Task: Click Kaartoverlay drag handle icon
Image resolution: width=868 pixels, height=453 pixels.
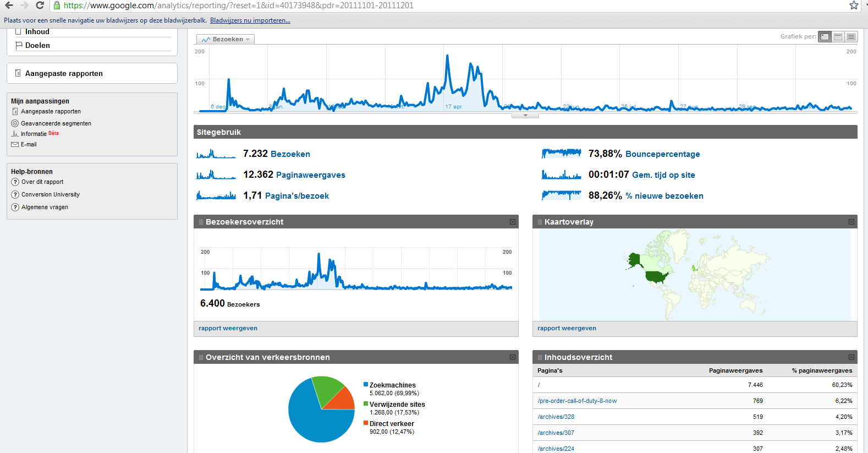Action: click(540, 222)
